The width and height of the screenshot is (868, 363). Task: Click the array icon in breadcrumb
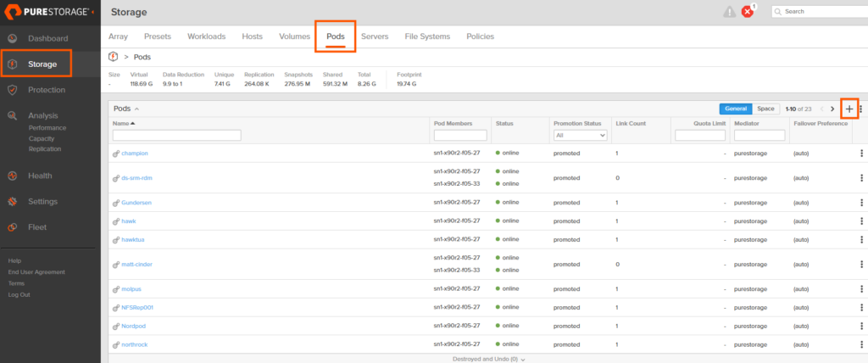pyautogui.click(x=114, y=57)
